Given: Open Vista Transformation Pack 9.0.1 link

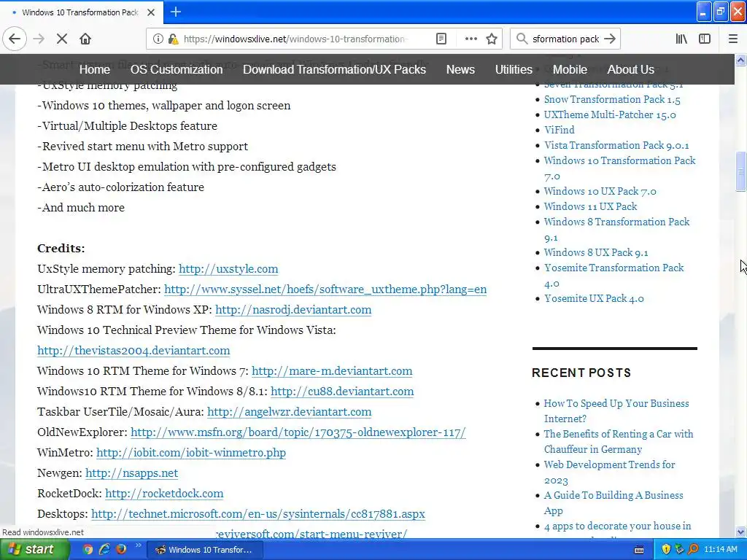Looking at the screenshot, I should pos(616,145).
